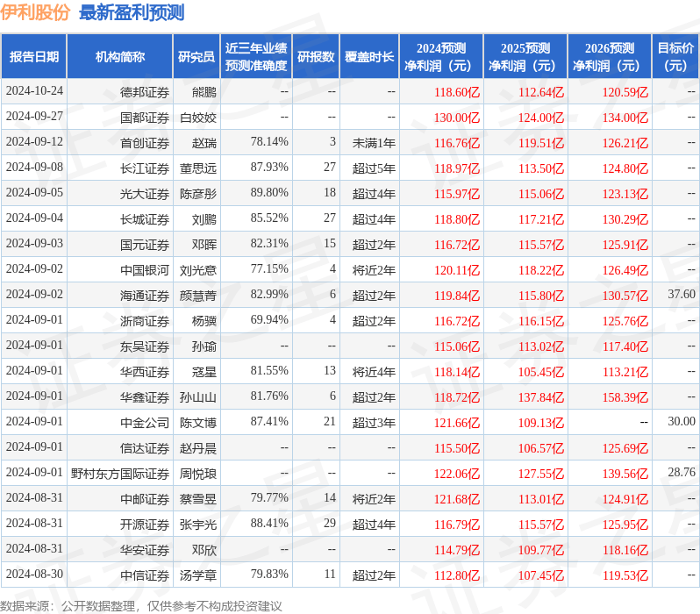The image size is (700, 614).
Task: Click accuracy value 78.14%
Action: click(x=269, y=141)
